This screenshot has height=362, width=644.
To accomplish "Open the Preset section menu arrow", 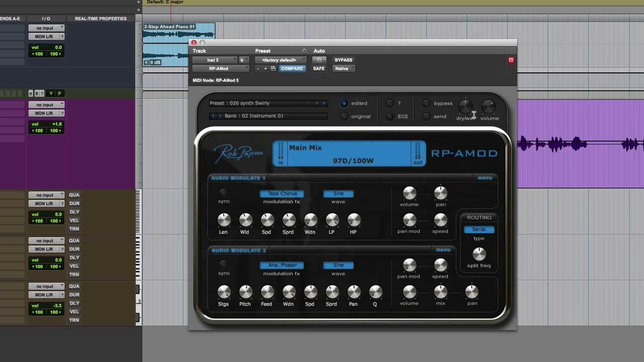I will 304,51.
